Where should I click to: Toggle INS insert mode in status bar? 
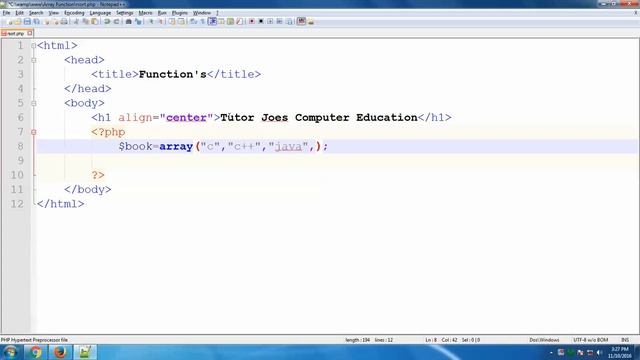[625, 340]
